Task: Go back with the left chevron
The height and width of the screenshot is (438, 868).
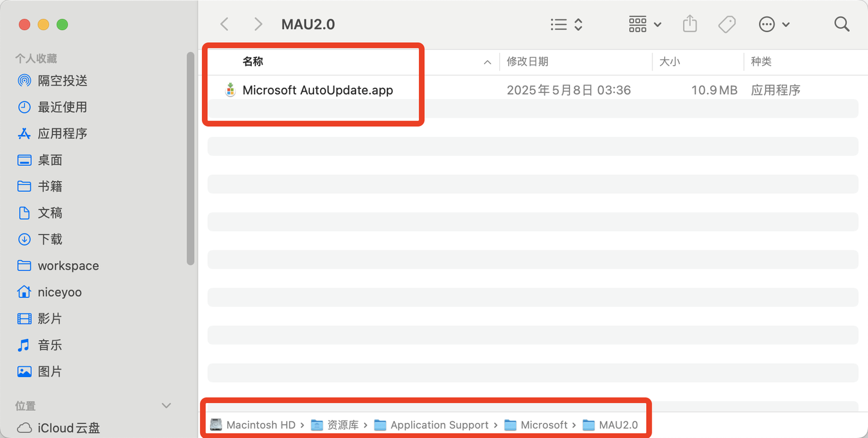Action: tap(224, 24)
